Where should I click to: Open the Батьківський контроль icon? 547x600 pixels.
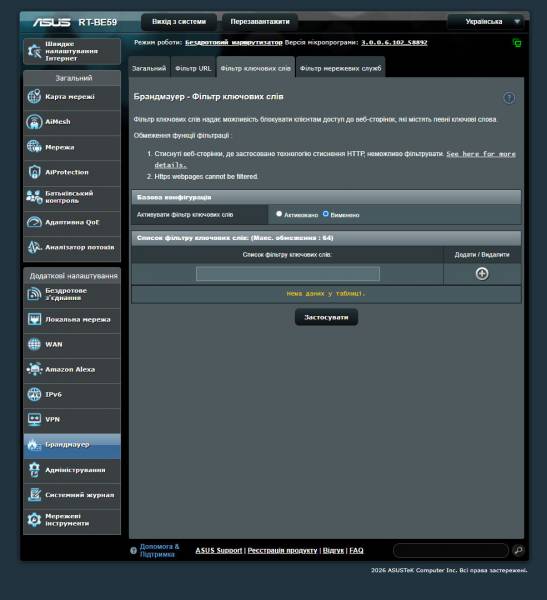pyautogui.click(x=34, y=197)
